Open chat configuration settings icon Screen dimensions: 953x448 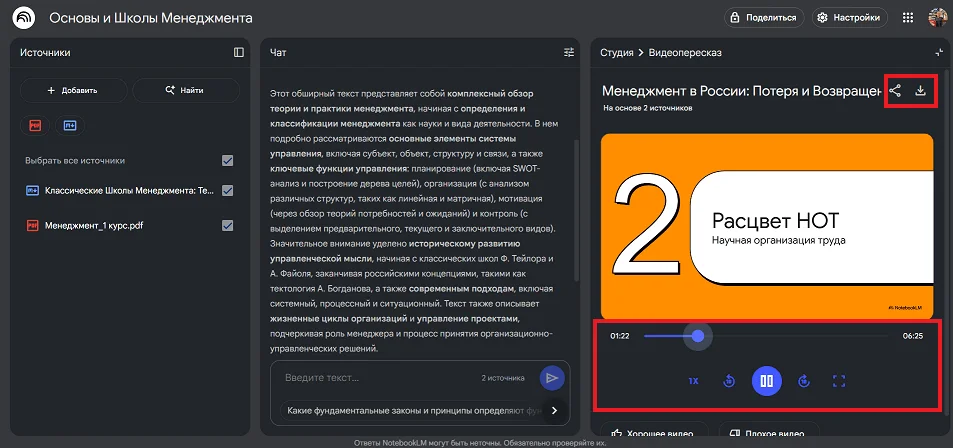pyautogui.click(x=569, y=52)
